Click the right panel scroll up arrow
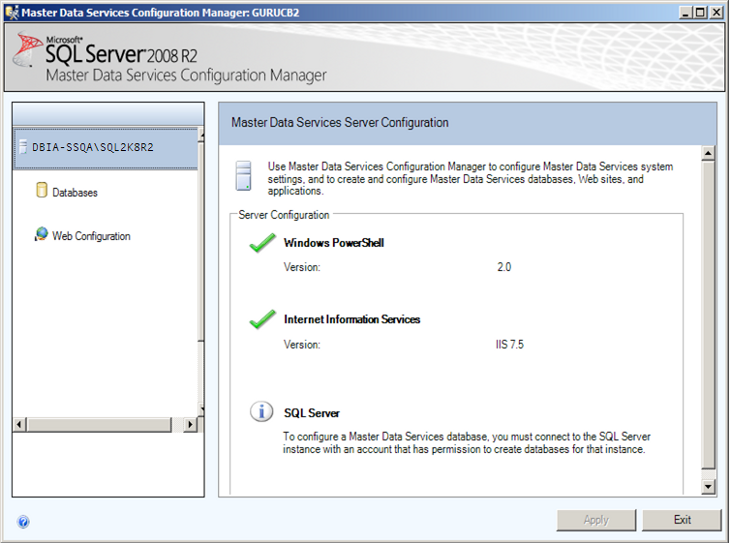 [708, 153]
